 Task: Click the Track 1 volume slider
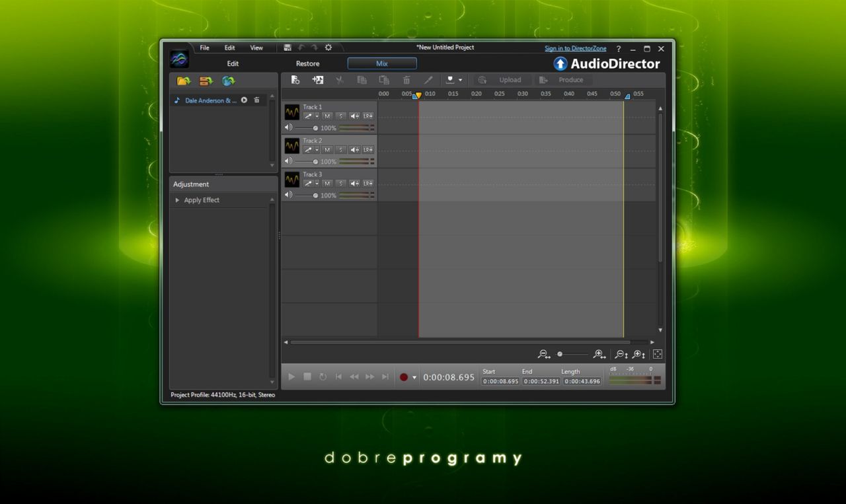pos(307,128)
